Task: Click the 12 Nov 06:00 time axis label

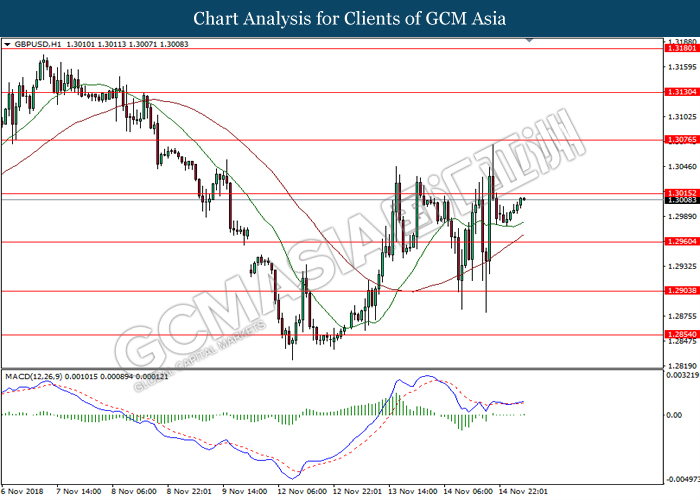Action: (x=302, y=492)
